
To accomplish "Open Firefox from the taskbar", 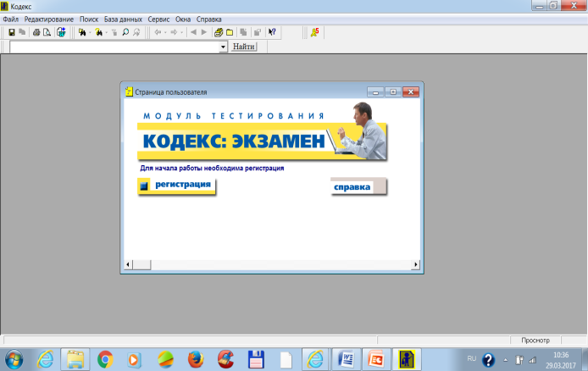I will (195, 358).
